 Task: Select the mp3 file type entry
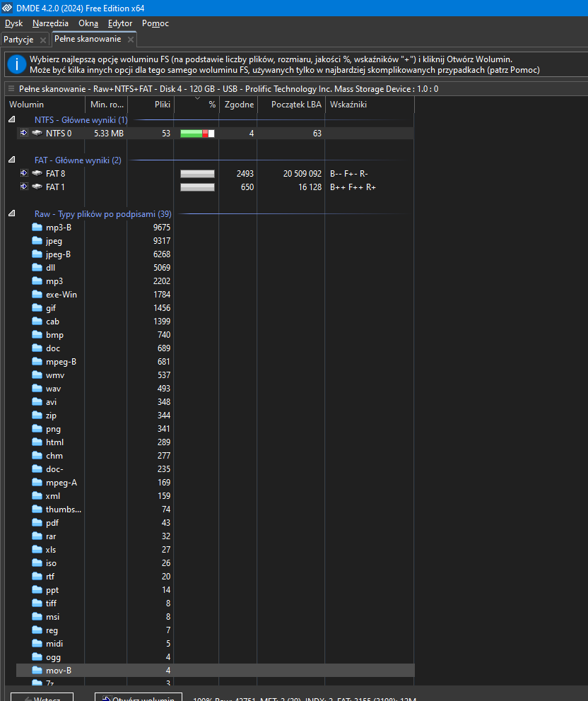[54, 281]
